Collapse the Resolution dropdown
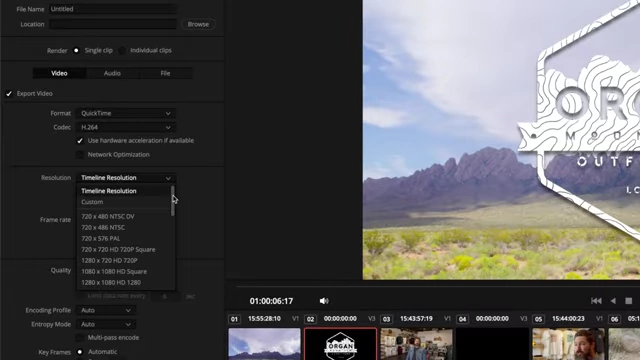The image size is (640, 360). pyautogui.click(x=126, y=178)
